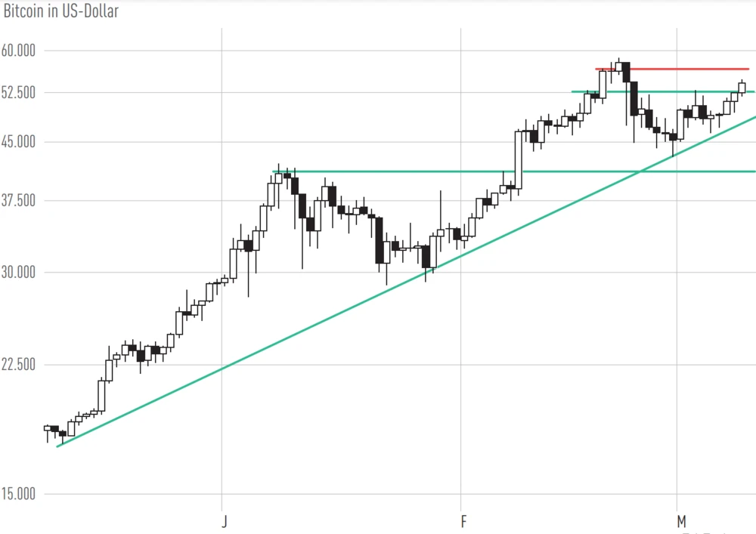Select the 60.000 price axis label
The height and width of the screenshot is (534, 756).
coord(19,51)
